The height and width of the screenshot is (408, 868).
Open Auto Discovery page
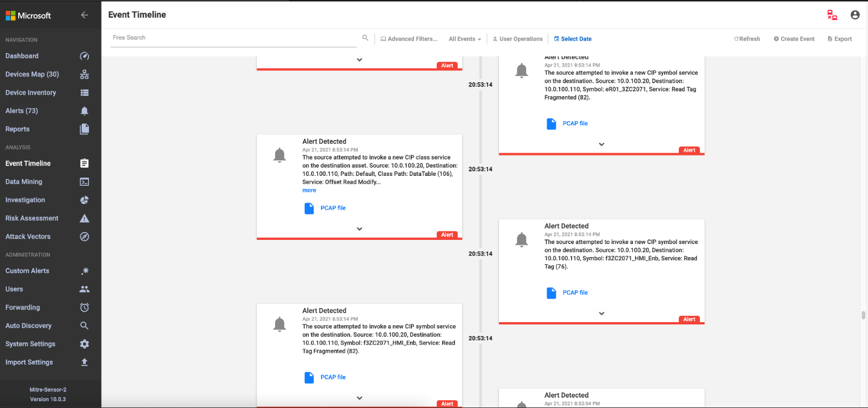tap(29, 326)
